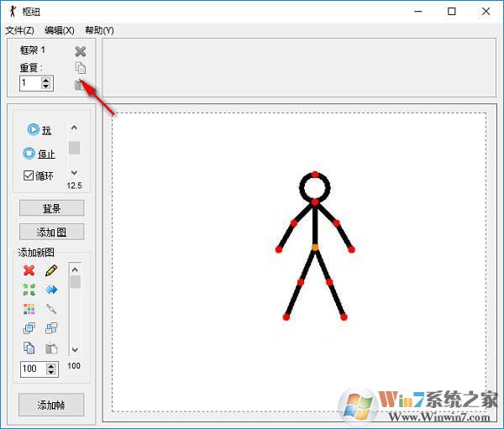
Task: Open the figure colour grid icon
Action: (x=29, y=309)
